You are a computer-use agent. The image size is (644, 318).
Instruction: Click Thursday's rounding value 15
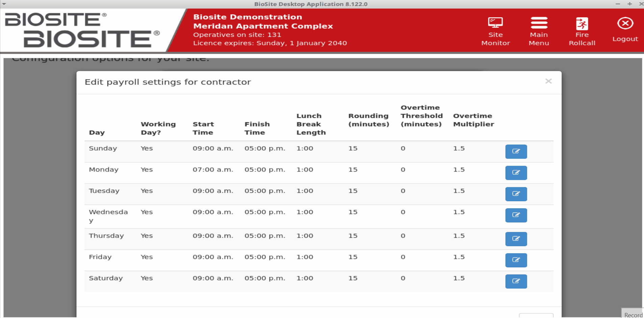click(x=353, y=236)
